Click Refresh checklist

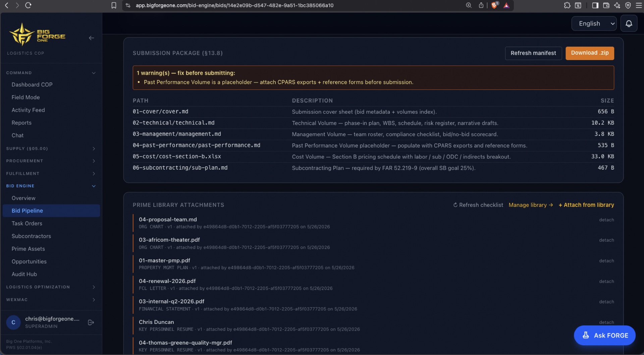coord(478,205)
